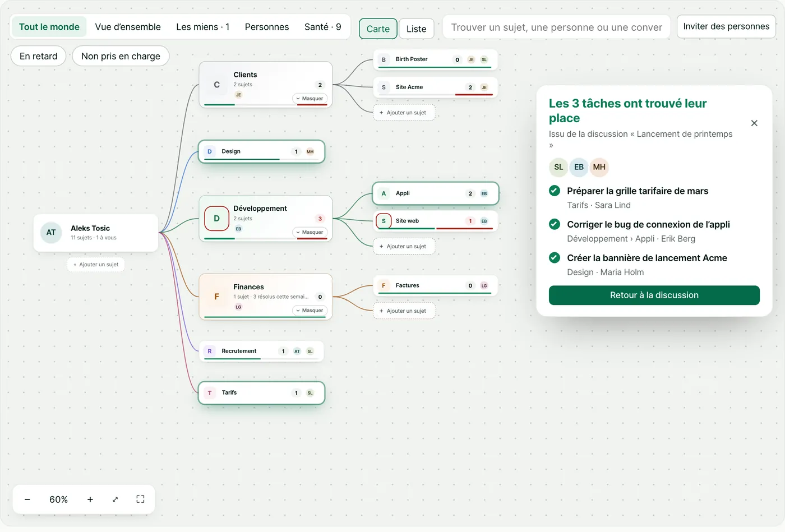
Task: Click the F icon on Finances card
Action: coord(216,297)
